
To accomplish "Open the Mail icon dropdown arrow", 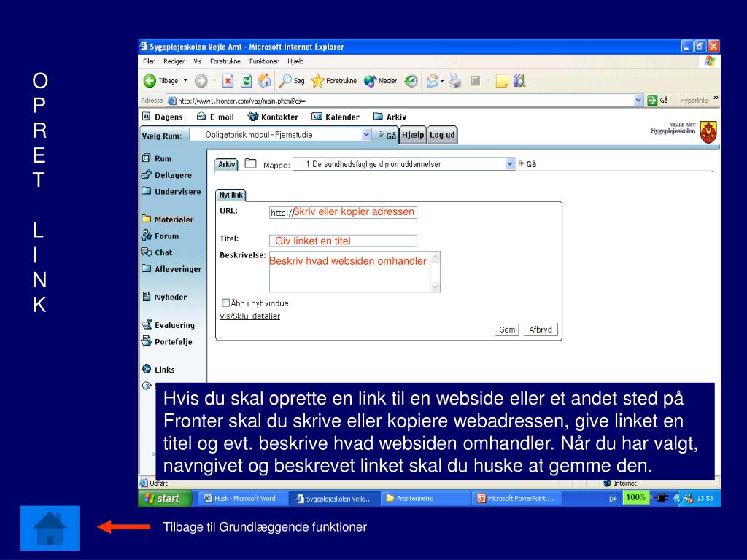I will pyautogui.click(x=442, y=82).
